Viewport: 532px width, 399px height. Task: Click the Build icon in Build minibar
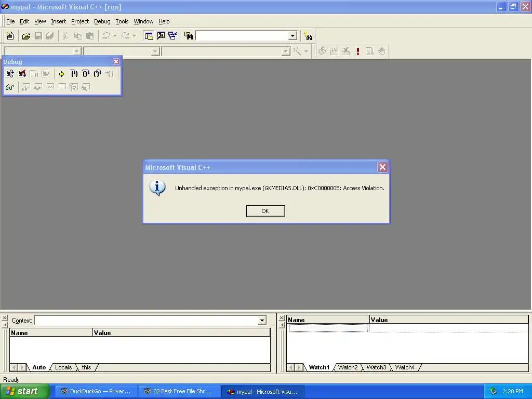point(334,51)
